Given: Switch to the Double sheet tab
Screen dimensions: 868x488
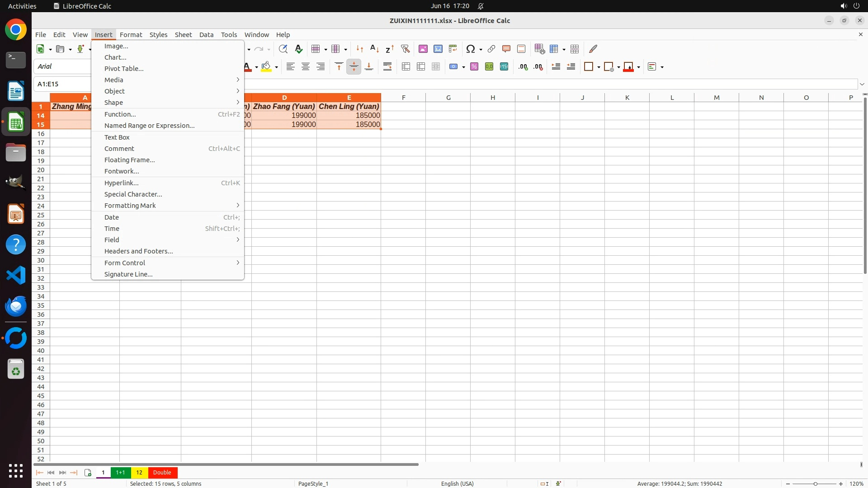Looking at the screenshot, I should pos(162,473).
